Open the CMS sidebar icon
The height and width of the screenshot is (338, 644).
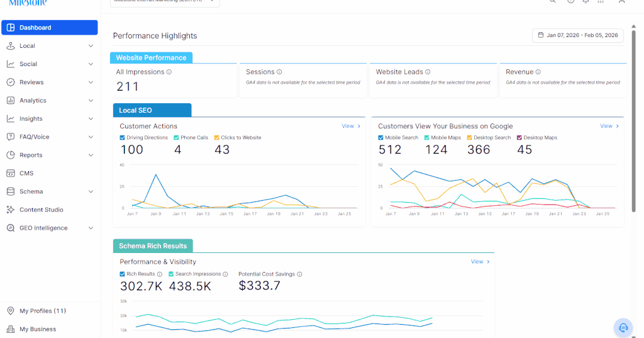(11, 173)
